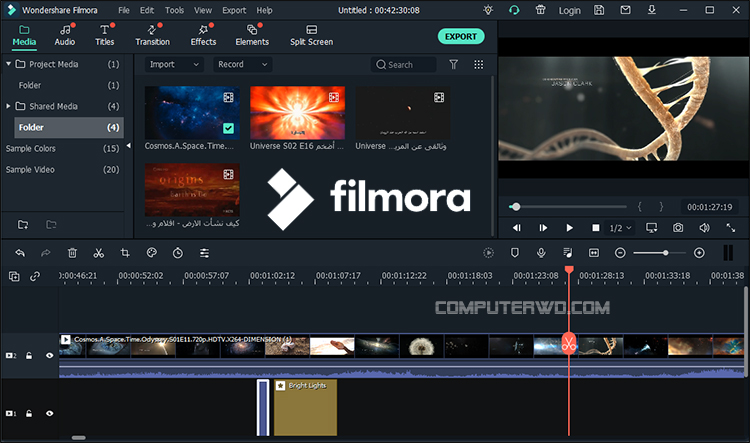Open the headset support icon
Screen dimensions: 750x443
tap(514, 10)
